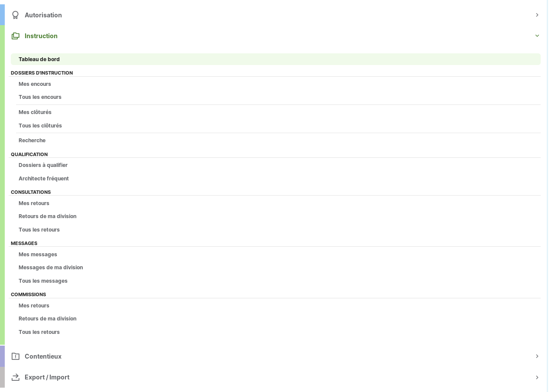The height and width of the screenshot is (392, 555).
Task: Expand the Contentieux section chevron
Action: coord(537,356)
